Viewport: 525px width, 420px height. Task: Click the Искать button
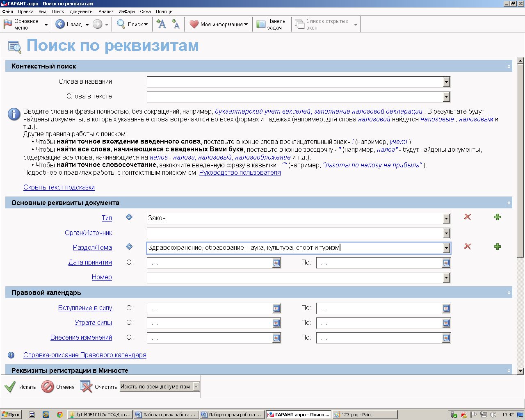click(x=20, y=387)
